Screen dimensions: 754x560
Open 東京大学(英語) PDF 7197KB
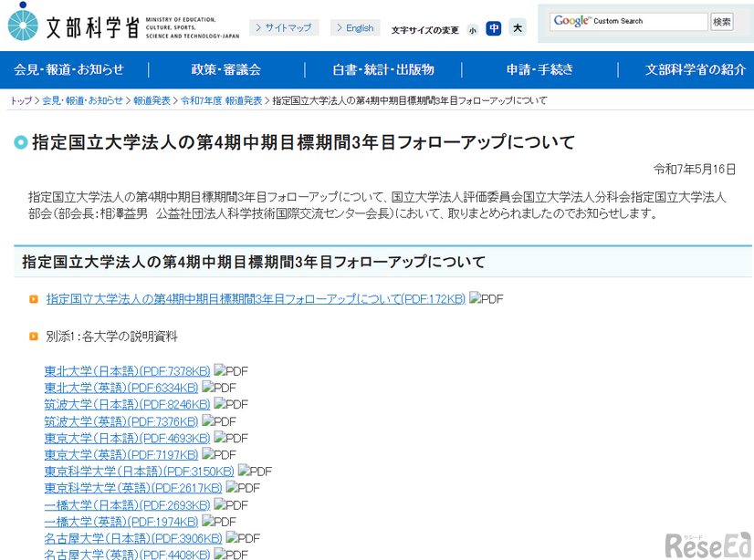click(121, 454)
